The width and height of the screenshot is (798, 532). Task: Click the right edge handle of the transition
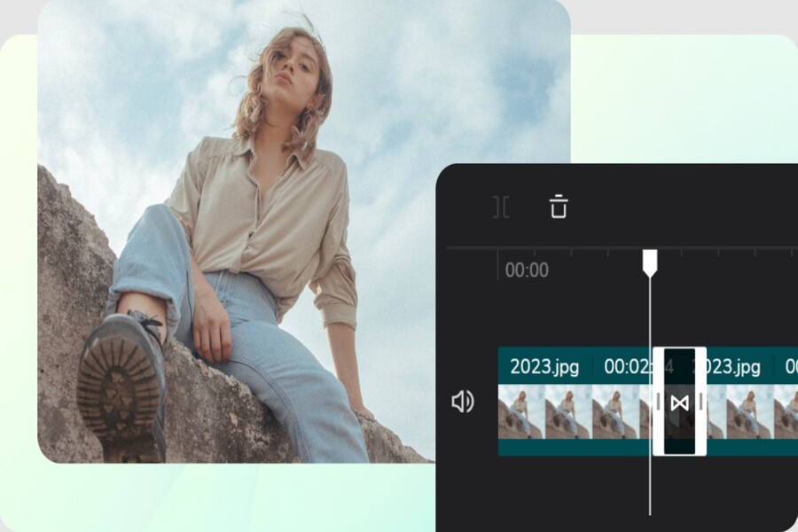point(700,403)
